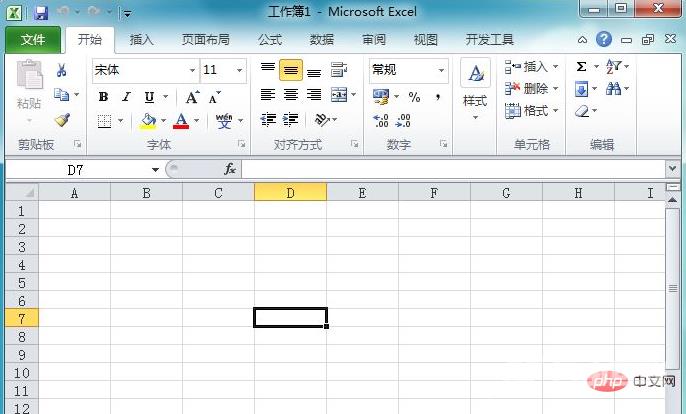Click the Format Painter brush icon
The image size is (686, 414).
[62, 120]
